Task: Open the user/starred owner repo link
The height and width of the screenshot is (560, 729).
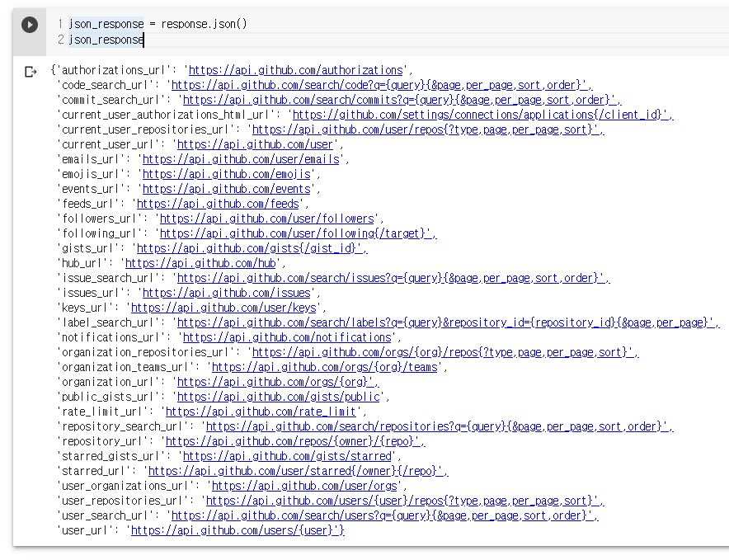Action: [298, 472]
